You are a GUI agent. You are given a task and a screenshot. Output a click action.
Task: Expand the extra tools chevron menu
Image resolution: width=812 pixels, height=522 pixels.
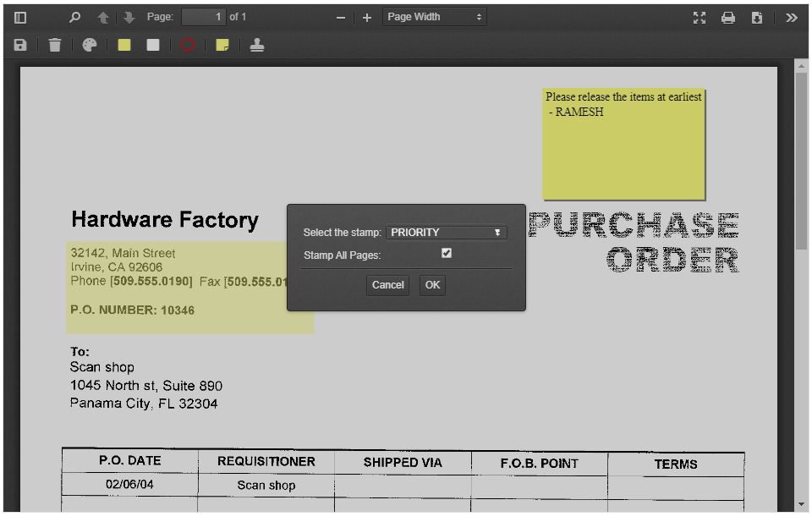click(x=791, y=16)
